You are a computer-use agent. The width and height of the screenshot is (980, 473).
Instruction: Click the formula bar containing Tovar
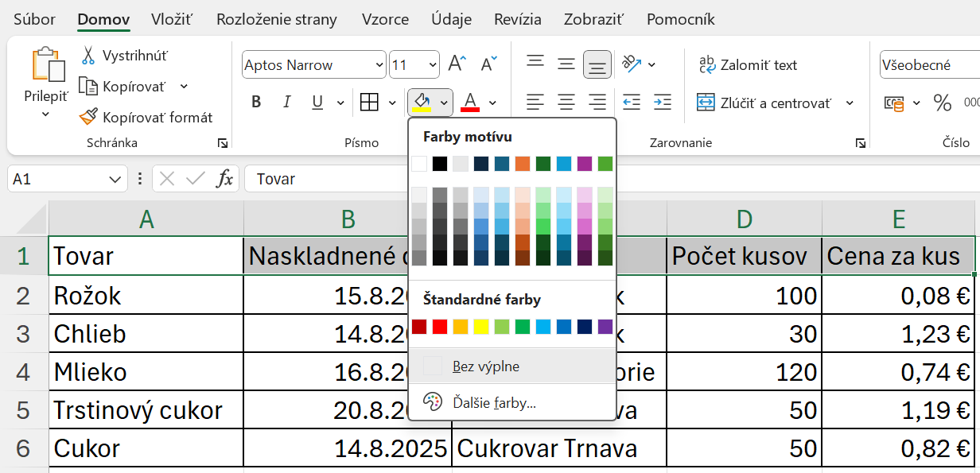click(612, 179)
